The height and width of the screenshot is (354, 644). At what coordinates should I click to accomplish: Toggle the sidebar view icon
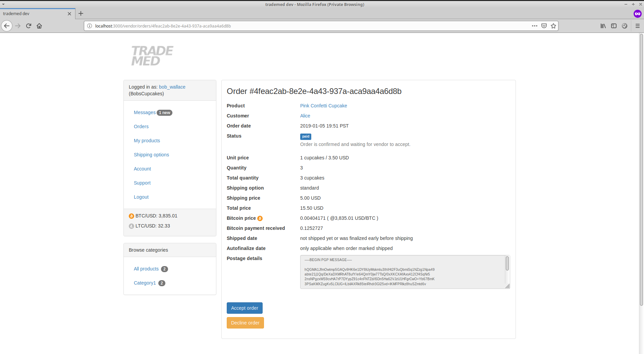pos(613,26)
